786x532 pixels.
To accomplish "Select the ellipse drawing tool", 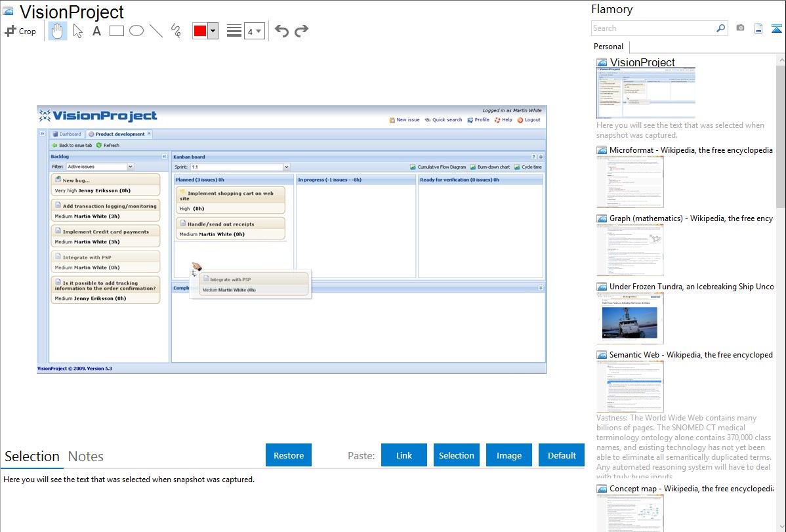I will pos(136,31).
